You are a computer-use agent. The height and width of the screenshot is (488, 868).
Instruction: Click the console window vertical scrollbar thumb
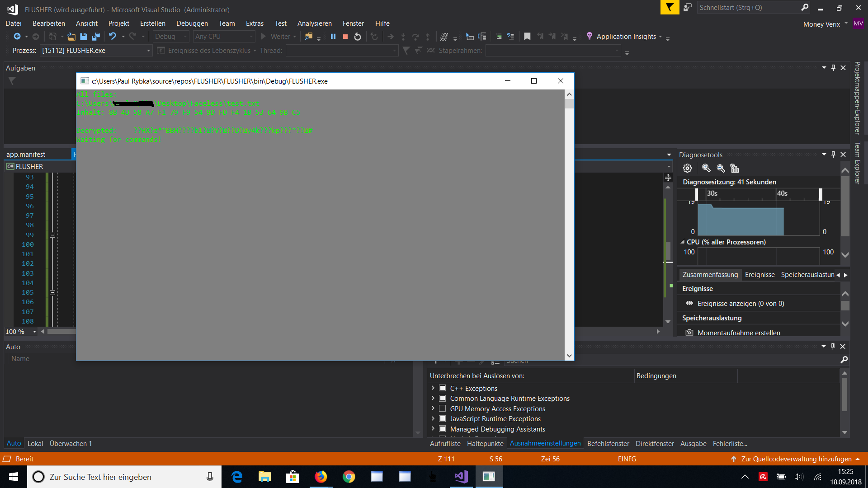point(569,104)
